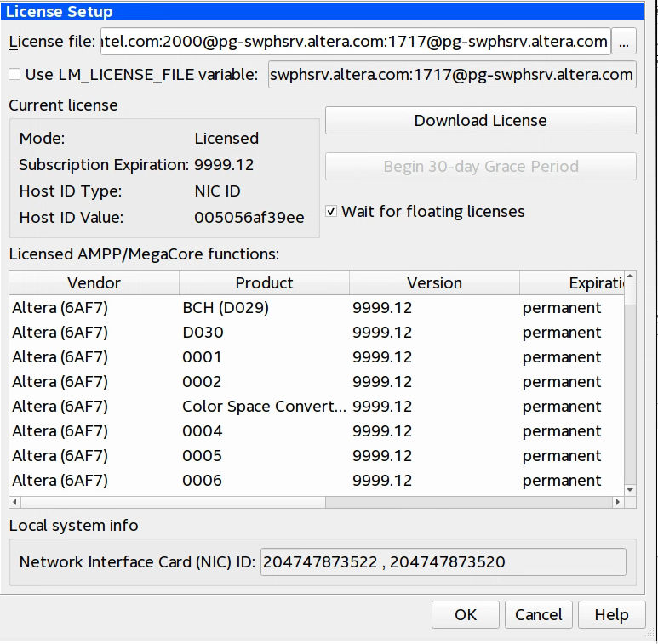Image resolution: width=658 pixels, height=644 pixels.
Task: Click the Expiration column header
Action: coord(572,283)
